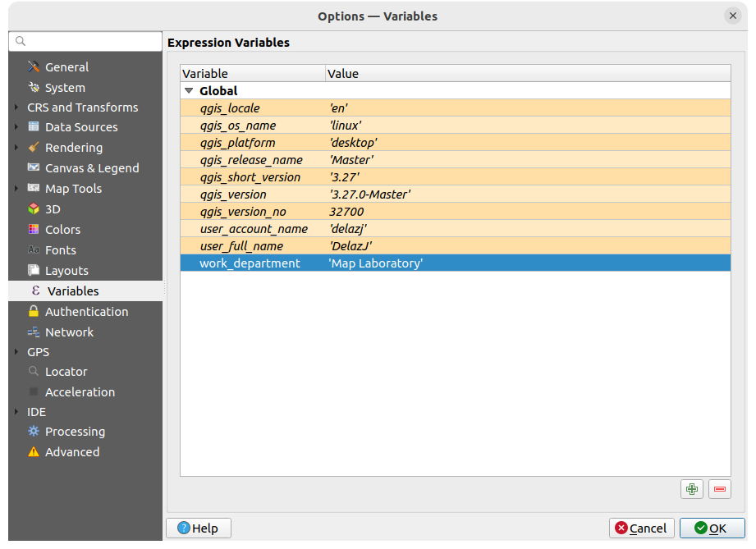The height and width of the screenshot is (549, 756).
Task: Select the General settings page
Action: [67, 66]
